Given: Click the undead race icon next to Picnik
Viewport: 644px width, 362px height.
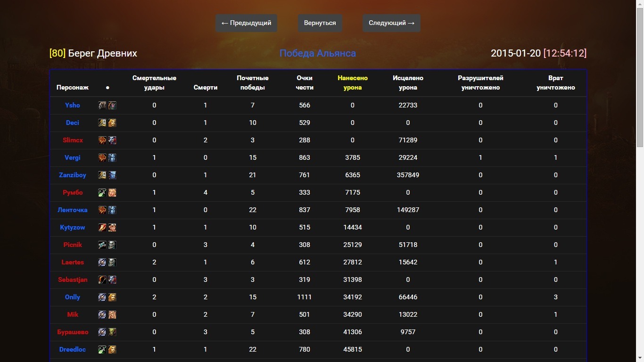Looking at the screenshot, I should coord(112,245).
